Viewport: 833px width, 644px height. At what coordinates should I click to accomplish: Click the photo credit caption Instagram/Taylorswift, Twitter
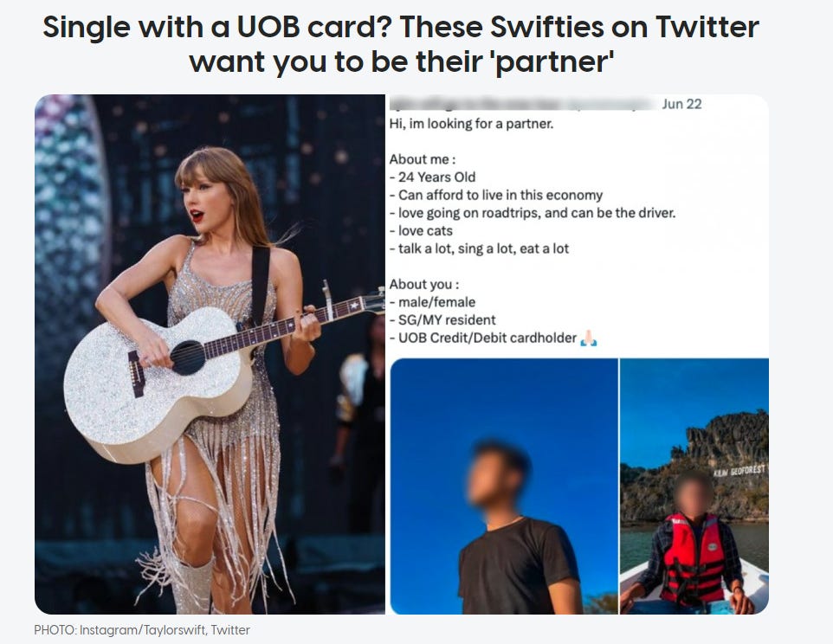pyautogui.click(x=142, y=630)
